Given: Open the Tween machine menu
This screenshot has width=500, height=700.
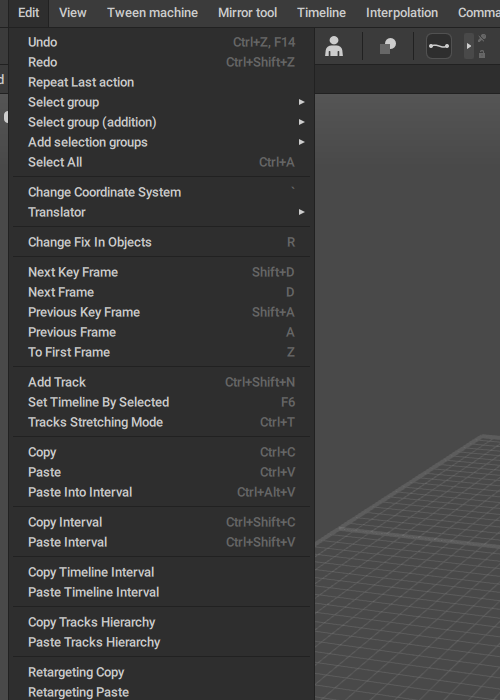Looking at the screenshot, I should click(x=152, y=12).
